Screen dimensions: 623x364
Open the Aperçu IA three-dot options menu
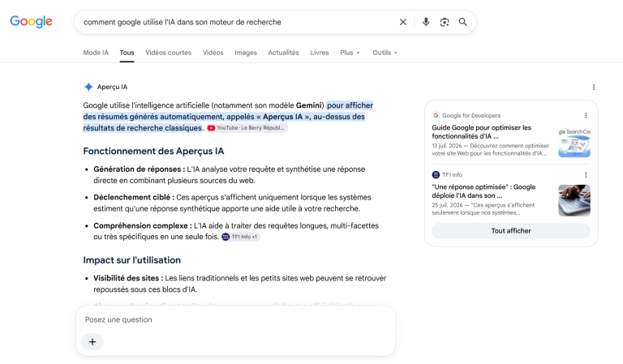coord(594,88)
